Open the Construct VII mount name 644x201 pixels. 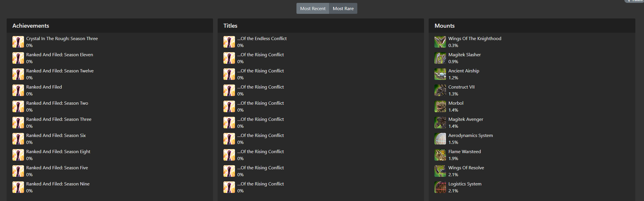tap(461, 87)
